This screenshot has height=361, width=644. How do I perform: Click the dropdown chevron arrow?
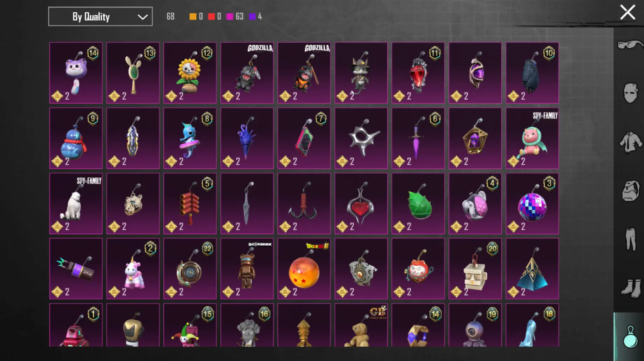(142, 17)
